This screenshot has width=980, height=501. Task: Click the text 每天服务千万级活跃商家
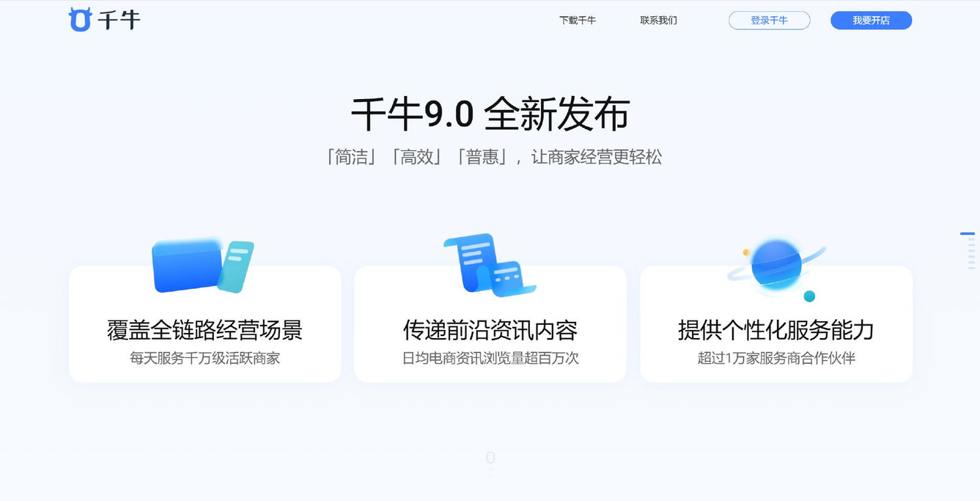click(x=205, y=359)
